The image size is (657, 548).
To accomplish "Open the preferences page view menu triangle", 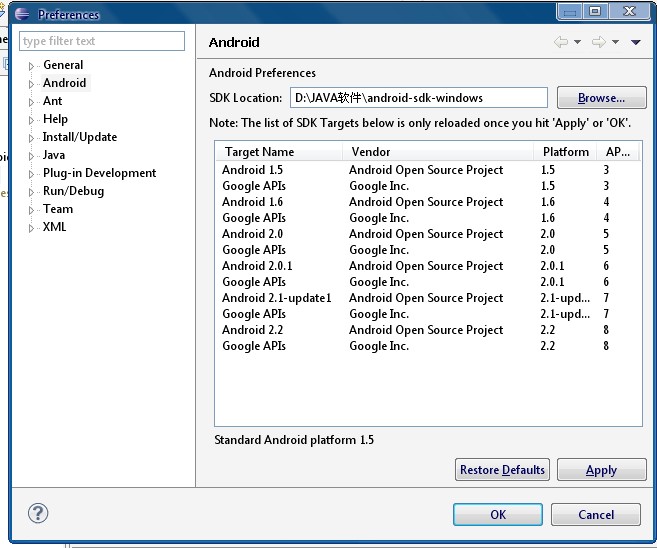I will (x=636, y=42).
